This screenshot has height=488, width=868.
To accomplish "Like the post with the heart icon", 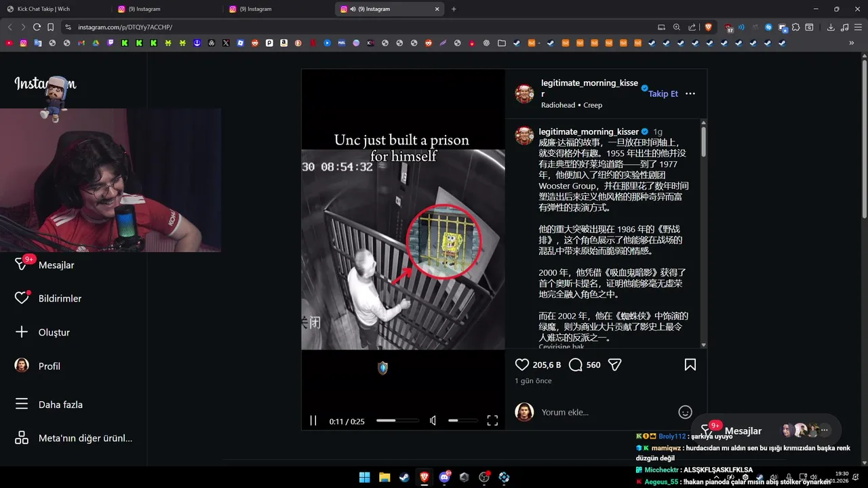I will coord(522,365).
